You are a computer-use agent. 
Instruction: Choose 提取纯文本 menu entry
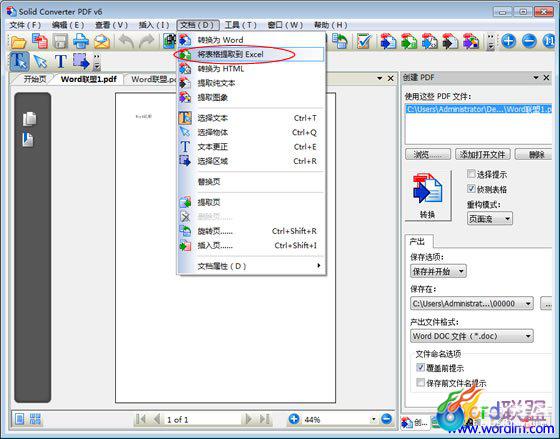(251, 83)
